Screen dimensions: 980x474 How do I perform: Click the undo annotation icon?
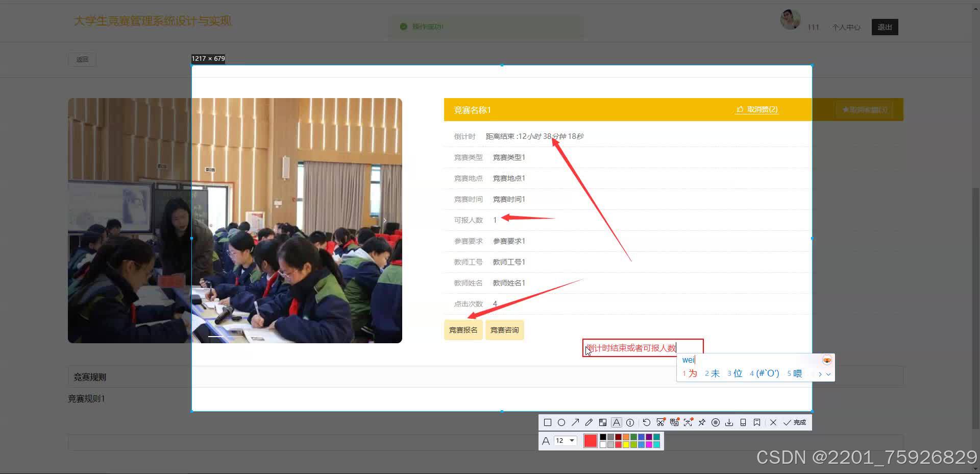[647, 422]
